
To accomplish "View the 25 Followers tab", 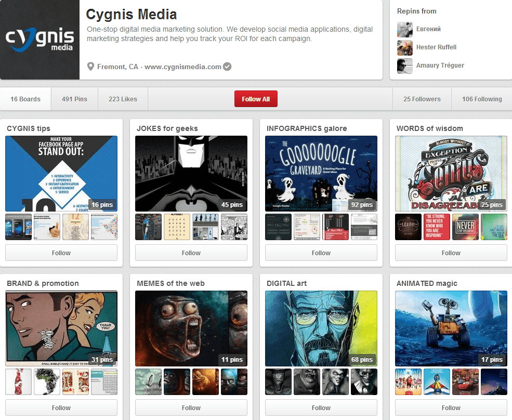I will click(422, 99).
